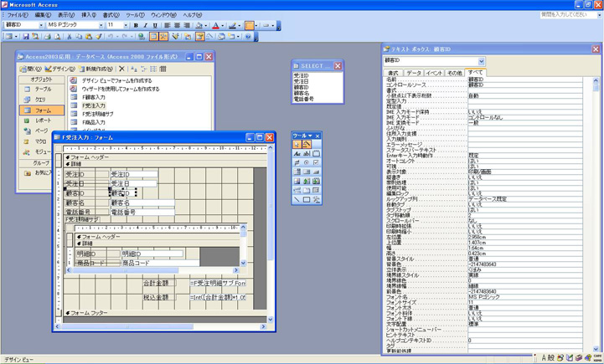Select the Option Button tool in toolbox
Viewport: 604px width, 364px height.
[307, 162]
